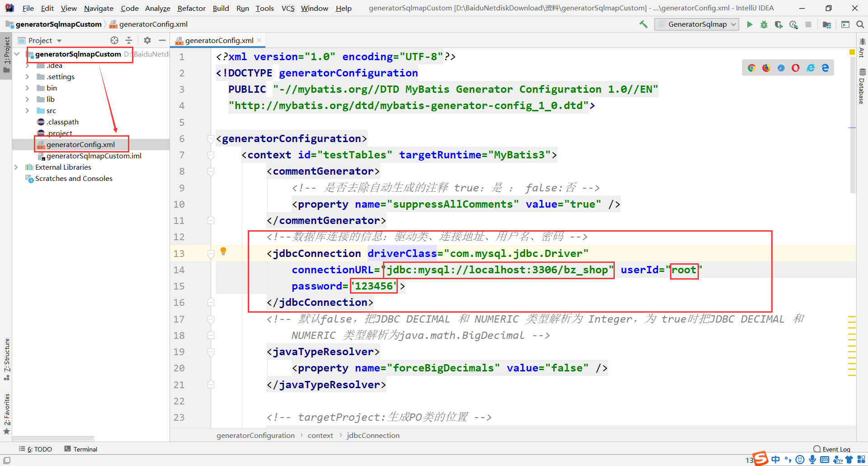Open file in Safari browser icon
Screen dimensions: 868x466
pos(781,68)
